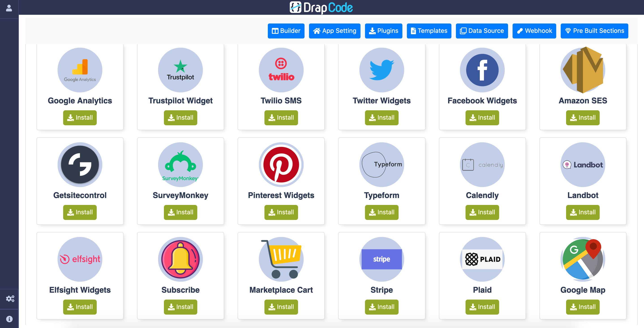Screen dimensions: 644x328
Task: Click the Amazon SES plugin logo
Action: pos(583,70)
